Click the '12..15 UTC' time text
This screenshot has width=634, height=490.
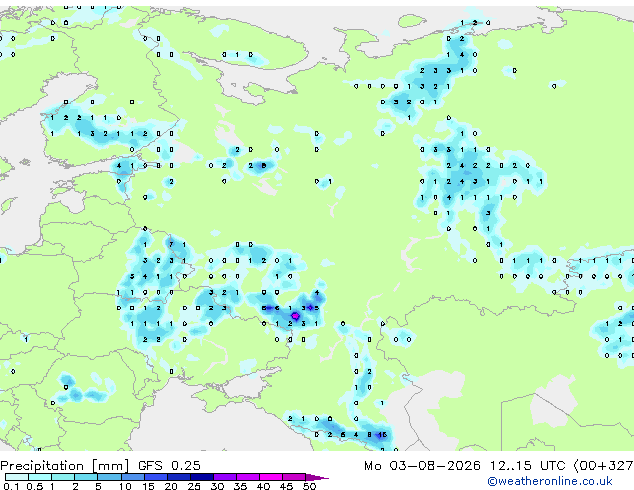527,466
